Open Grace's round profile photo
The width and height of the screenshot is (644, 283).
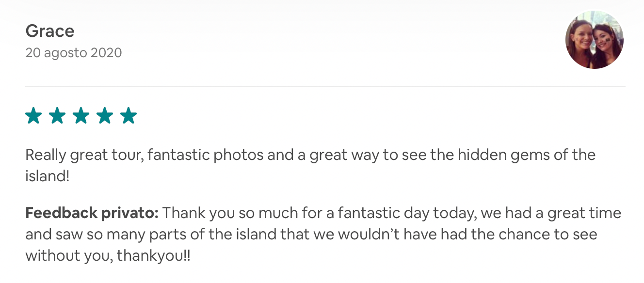click(594, 40)
